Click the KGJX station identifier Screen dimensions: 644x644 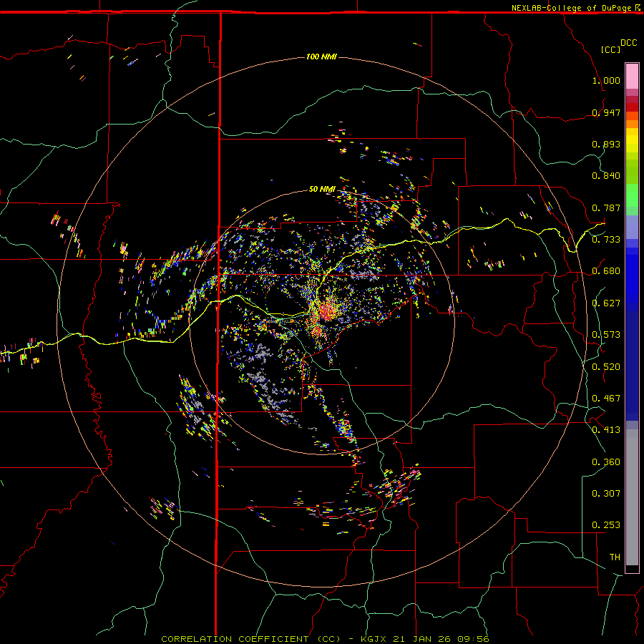point(374,639)
